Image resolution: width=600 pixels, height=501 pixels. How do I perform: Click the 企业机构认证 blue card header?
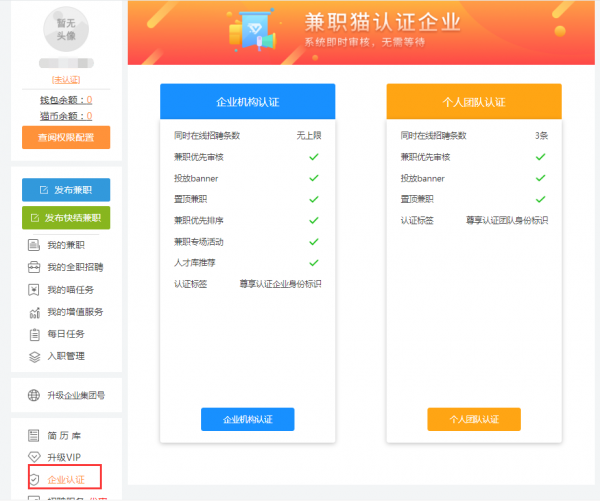[248, 101]
